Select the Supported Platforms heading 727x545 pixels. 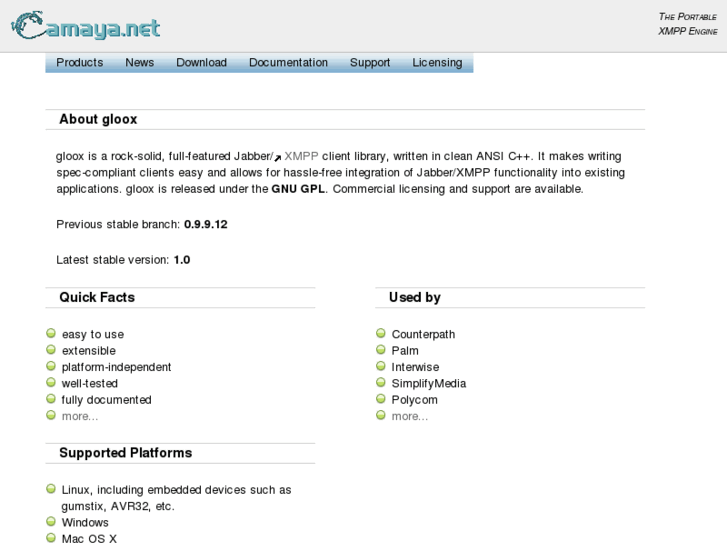coord(126,453)
